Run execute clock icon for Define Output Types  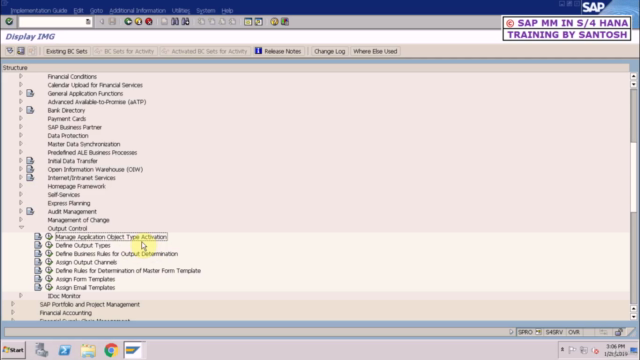pyautogui.click(x=49, y=245)
